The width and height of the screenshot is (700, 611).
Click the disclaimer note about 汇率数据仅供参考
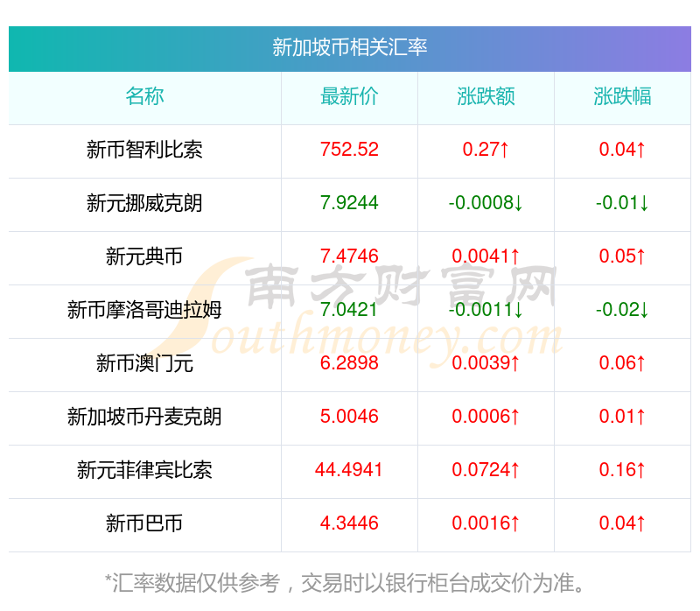[x=345, y=583]
